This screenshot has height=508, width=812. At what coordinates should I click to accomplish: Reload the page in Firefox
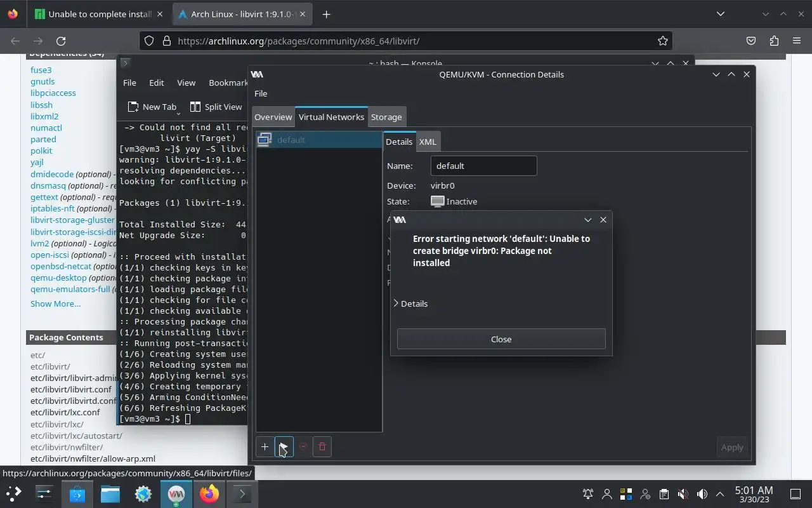[61, 41]
